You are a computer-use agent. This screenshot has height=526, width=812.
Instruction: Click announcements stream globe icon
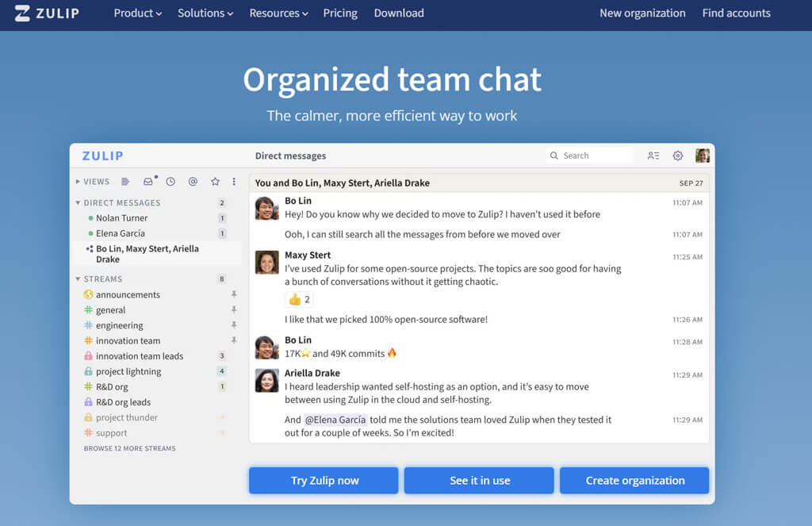88,294
